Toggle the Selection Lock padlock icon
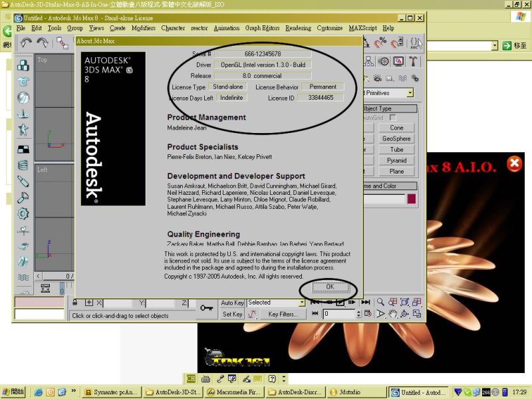 [75, 303]
